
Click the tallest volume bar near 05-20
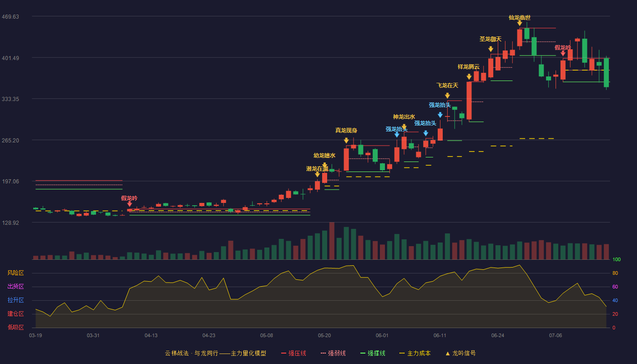pyautogui.click(x=332, y=241)
